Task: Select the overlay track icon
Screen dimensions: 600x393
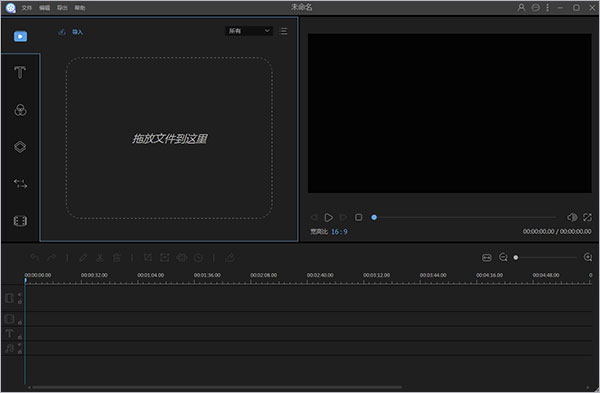Action: point(10,318)
